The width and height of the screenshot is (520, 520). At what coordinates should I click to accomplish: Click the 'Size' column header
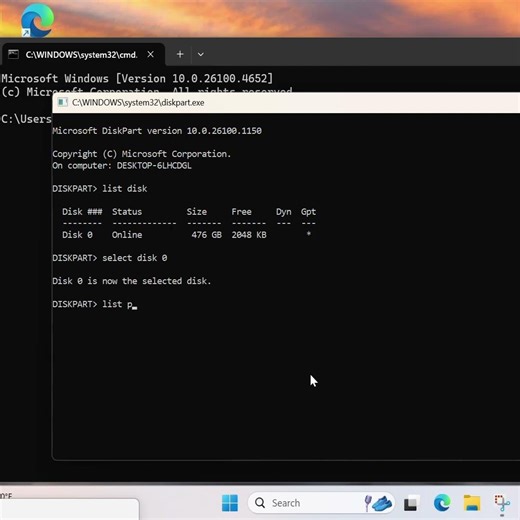197,212
